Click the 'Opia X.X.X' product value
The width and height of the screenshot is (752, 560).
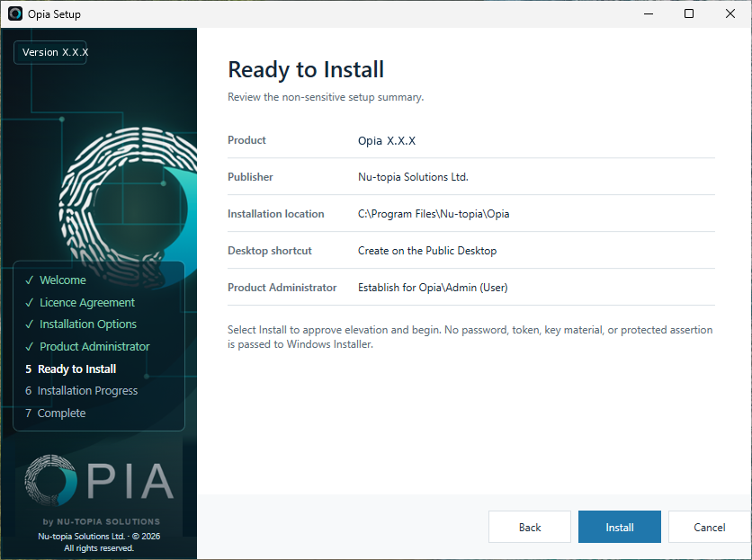point(387,140)
